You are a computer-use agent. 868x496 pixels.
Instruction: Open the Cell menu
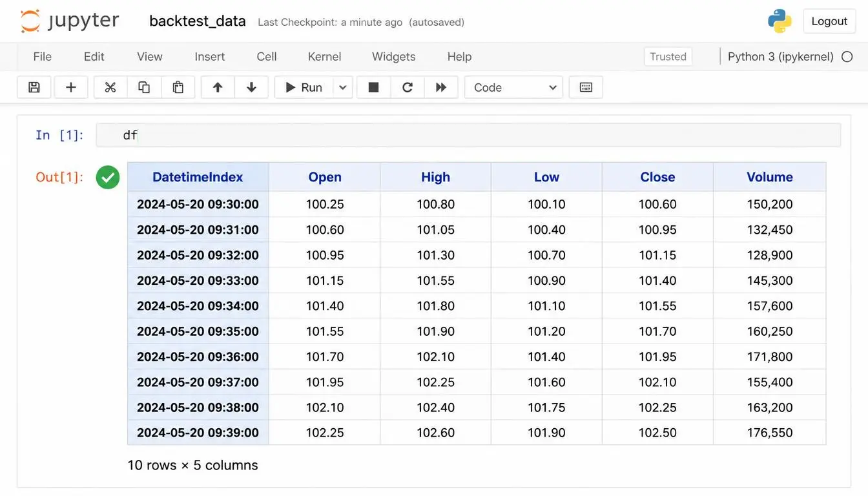point(267,57)
